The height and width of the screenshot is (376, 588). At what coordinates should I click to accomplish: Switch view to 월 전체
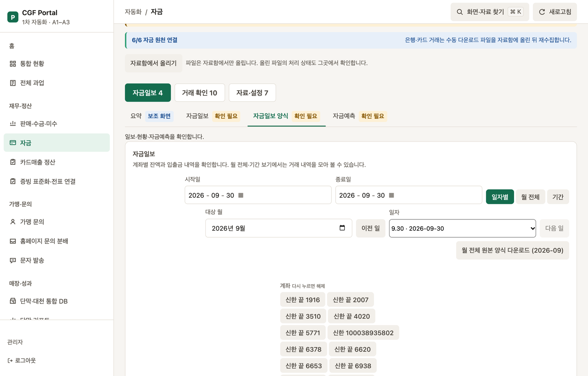[x=530, y=197]
